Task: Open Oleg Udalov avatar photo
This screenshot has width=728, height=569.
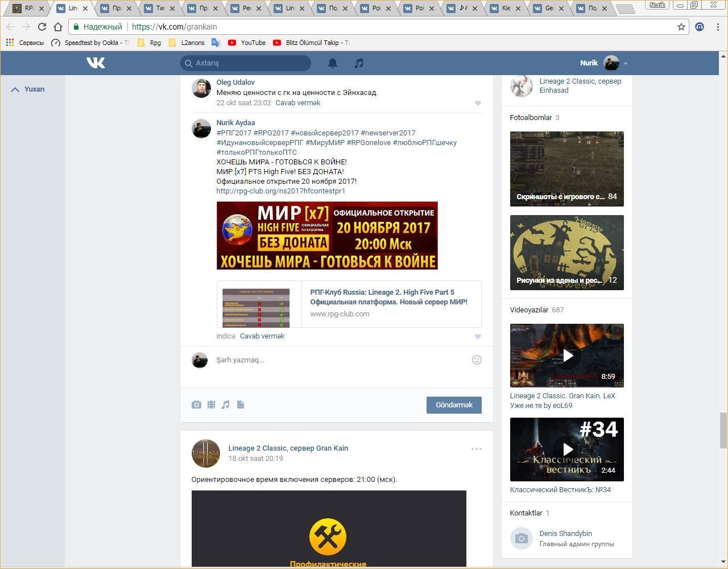Action: pos(201,88)
